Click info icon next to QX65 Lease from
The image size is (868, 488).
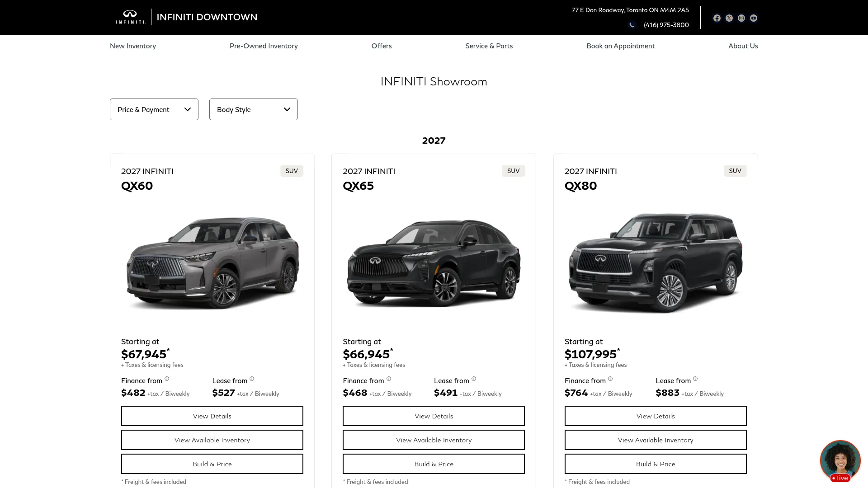click(474, 379)
